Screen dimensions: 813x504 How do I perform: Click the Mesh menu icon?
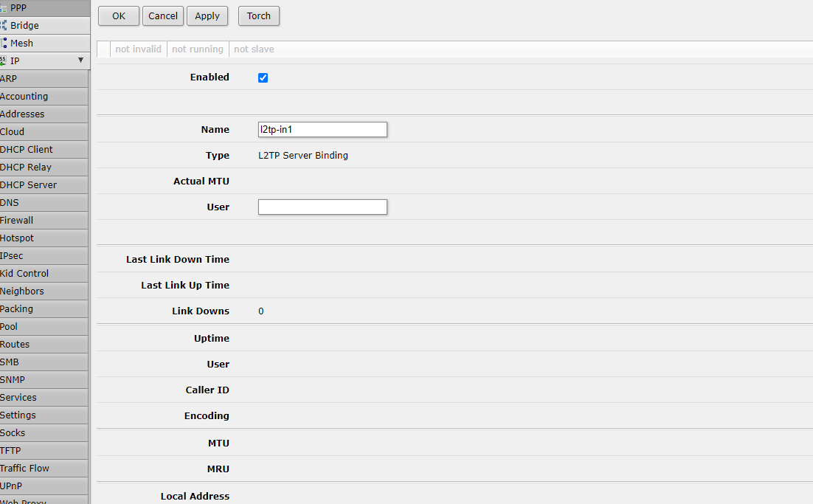pyautogui.click(x=4, y=43)
